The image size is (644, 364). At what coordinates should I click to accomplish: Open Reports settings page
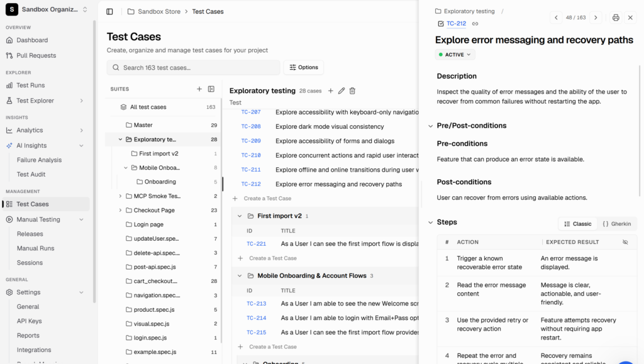(x=28, y=336)
